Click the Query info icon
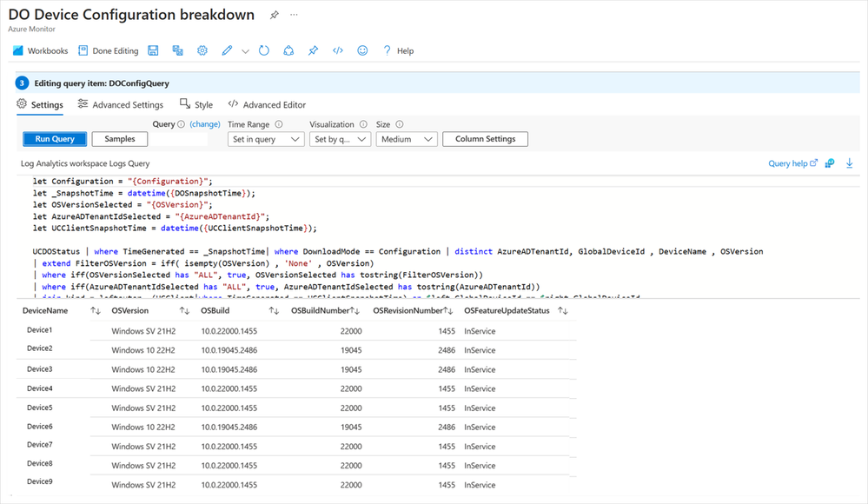 click(x=181, y=124)
